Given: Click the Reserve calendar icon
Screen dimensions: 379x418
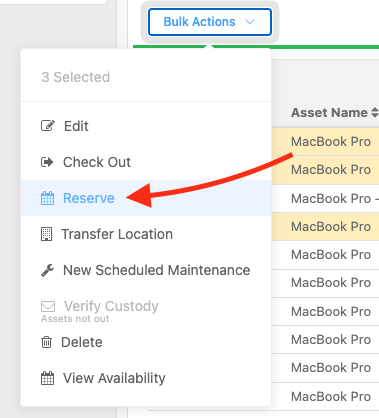Looking at the screenshot, I should 47,198.
